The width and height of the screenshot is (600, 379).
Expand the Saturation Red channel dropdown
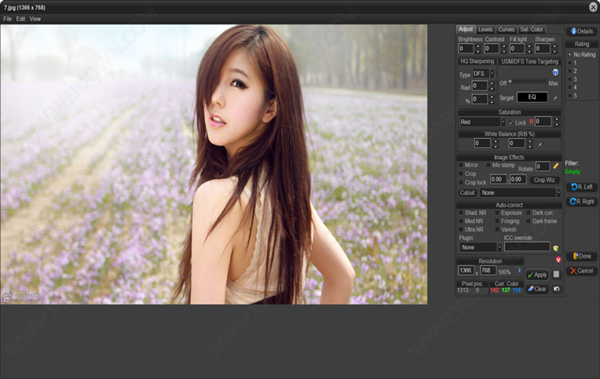pyautogui.click(x=482, y=122)
